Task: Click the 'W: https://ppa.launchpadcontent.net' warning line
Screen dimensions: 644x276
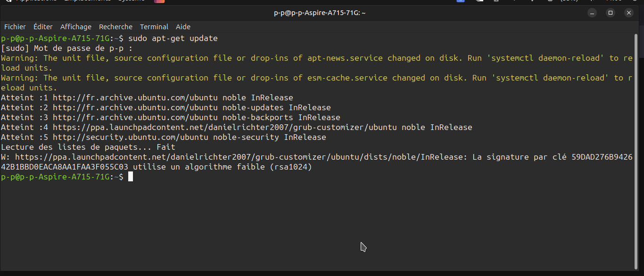Action: [317, 162]
